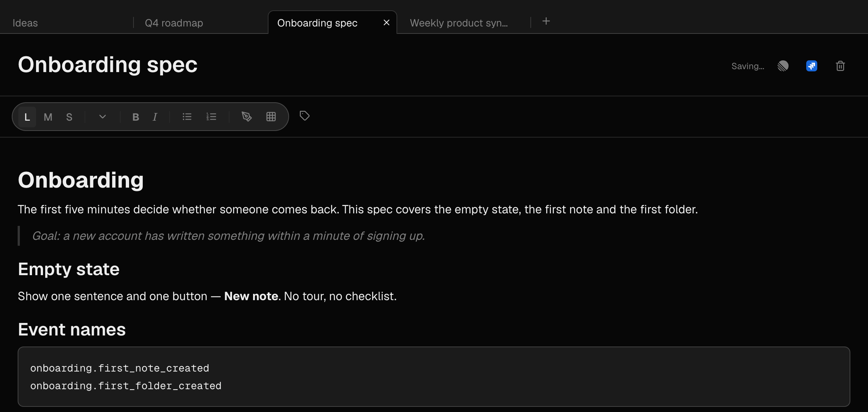The width and height of the screenshot is (868, 412).
Task: Select large heading size L
Action: tap(27, 117)
